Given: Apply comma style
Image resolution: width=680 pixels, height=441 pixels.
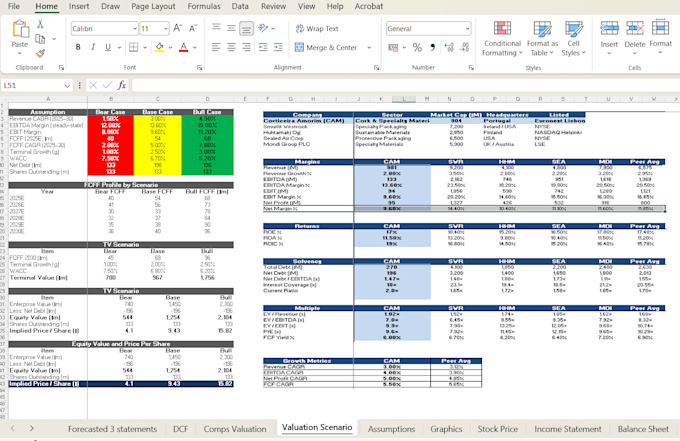Looking at the screenshot, I should [x=432, y=47].
